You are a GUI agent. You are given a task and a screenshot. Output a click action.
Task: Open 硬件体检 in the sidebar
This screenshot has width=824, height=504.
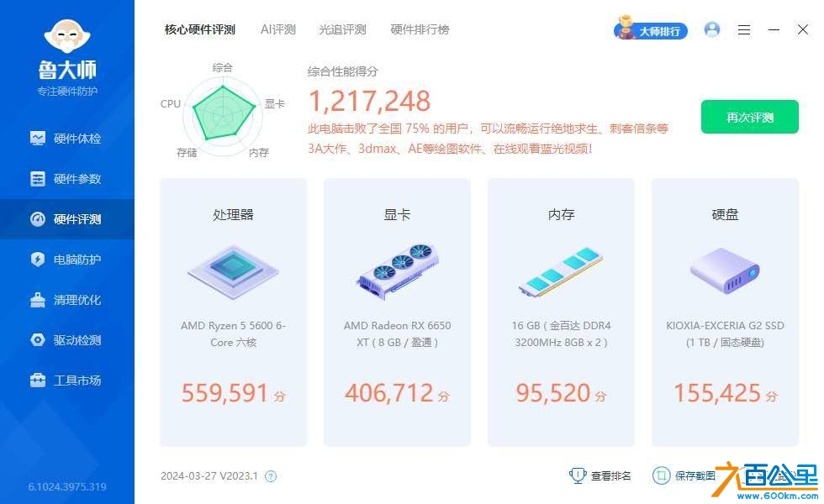tap(66, 139)
